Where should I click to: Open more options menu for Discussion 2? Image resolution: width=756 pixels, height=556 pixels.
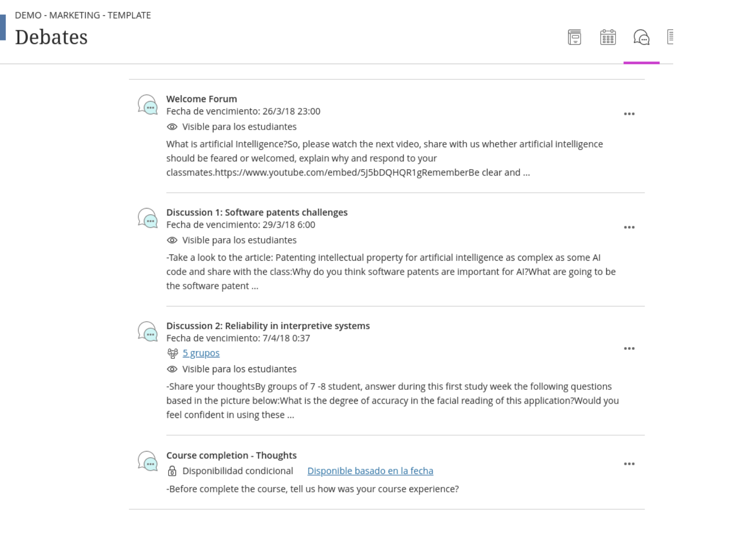(629, 348)
